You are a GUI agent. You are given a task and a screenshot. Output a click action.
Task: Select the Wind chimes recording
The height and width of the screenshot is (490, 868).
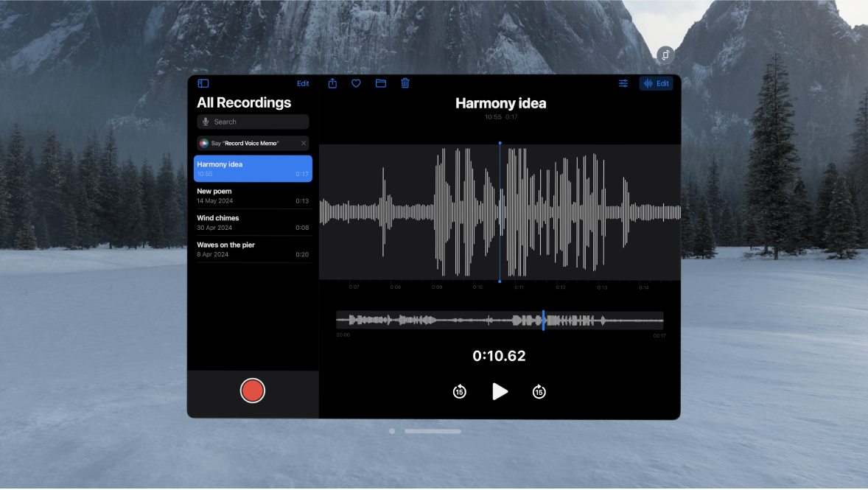point(253,222)
